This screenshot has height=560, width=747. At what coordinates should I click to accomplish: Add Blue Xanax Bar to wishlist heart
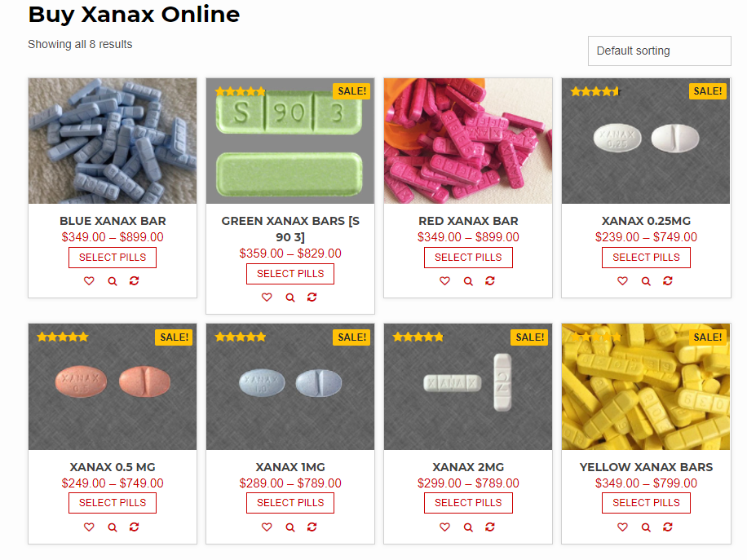89,281
